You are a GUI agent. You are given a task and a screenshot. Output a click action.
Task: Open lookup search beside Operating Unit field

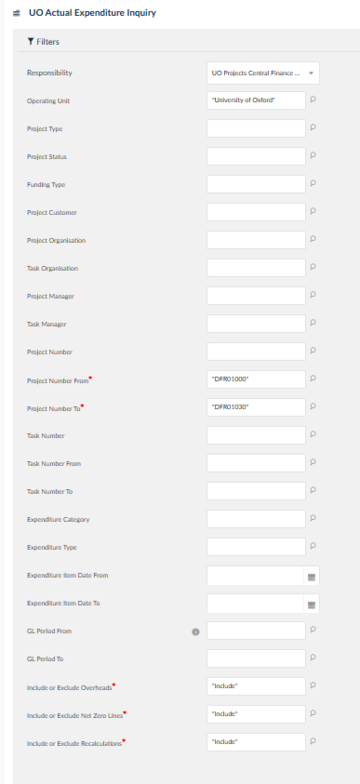coord(313,100)
